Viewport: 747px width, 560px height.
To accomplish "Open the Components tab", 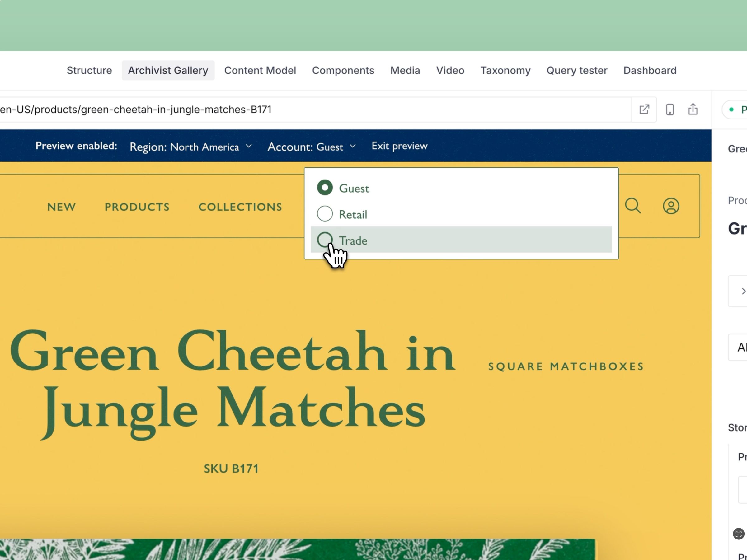I will pos(343,70).
